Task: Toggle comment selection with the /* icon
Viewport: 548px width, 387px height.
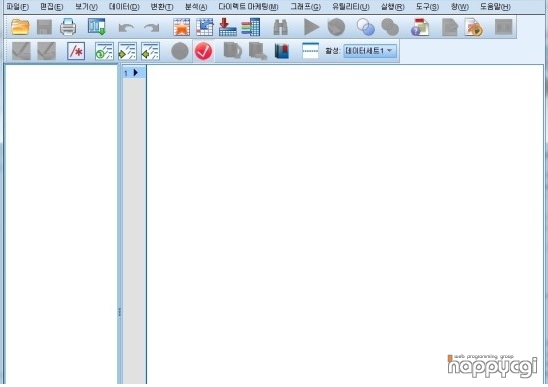Action: pyautogui.click(x=76, y=51)
